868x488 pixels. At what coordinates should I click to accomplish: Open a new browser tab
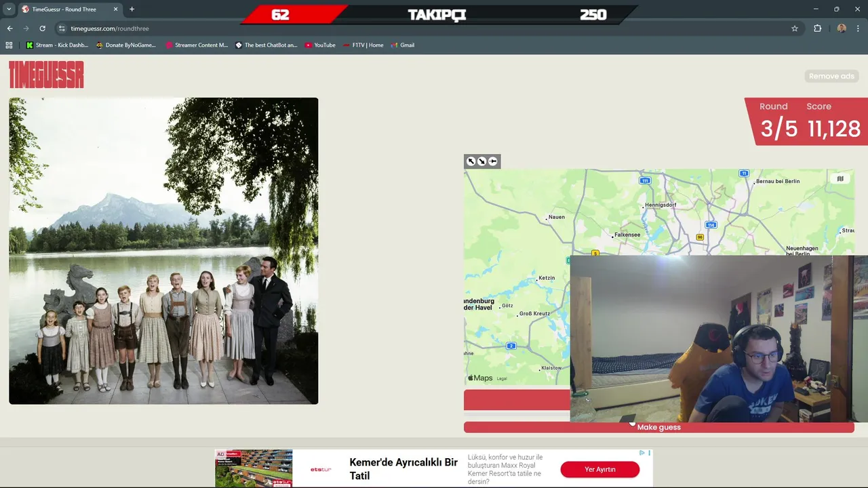pyautogui.click(x=132, y=9)
